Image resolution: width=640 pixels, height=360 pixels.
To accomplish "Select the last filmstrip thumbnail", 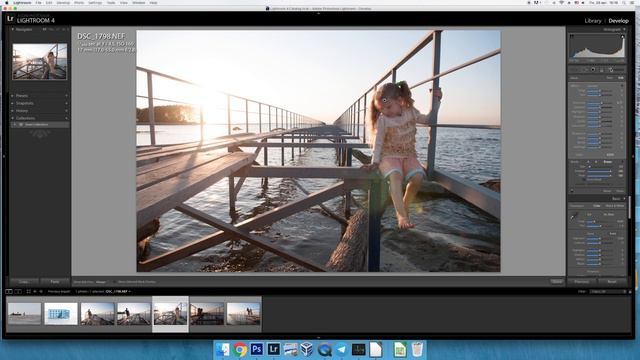I will (x=243, y=313).
